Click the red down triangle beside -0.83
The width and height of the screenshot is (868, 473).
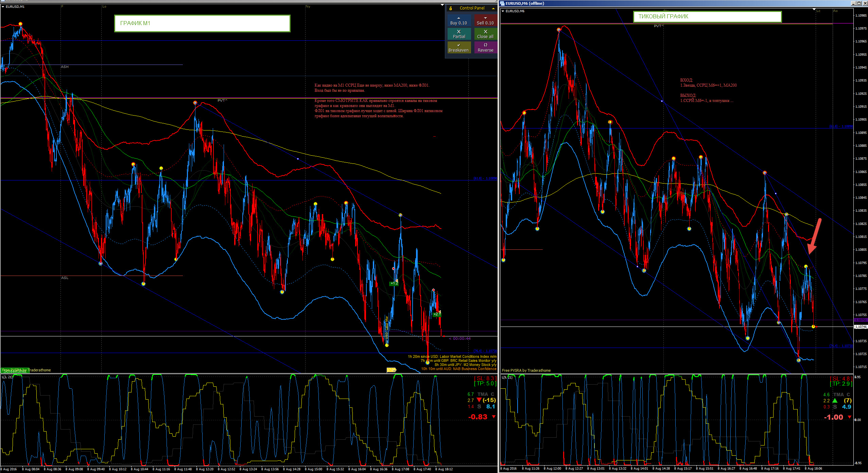[494, 417]
